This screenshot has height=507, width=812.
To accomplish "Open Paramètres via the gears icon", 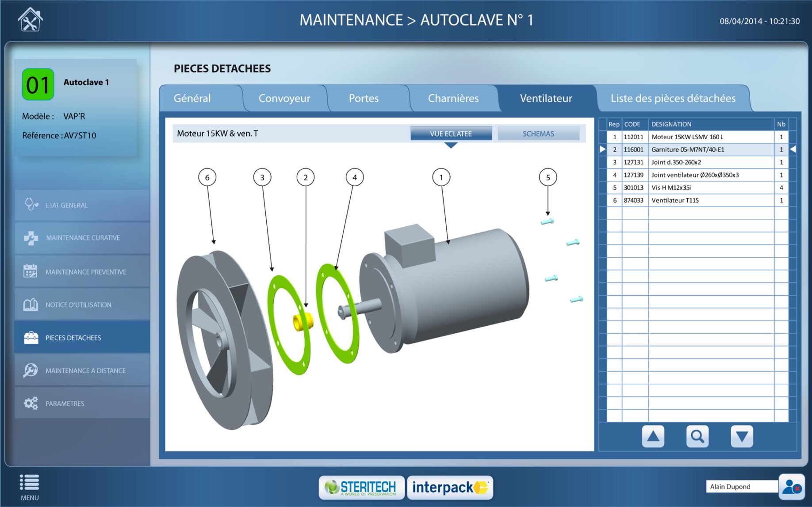I will tap(31, 403).
